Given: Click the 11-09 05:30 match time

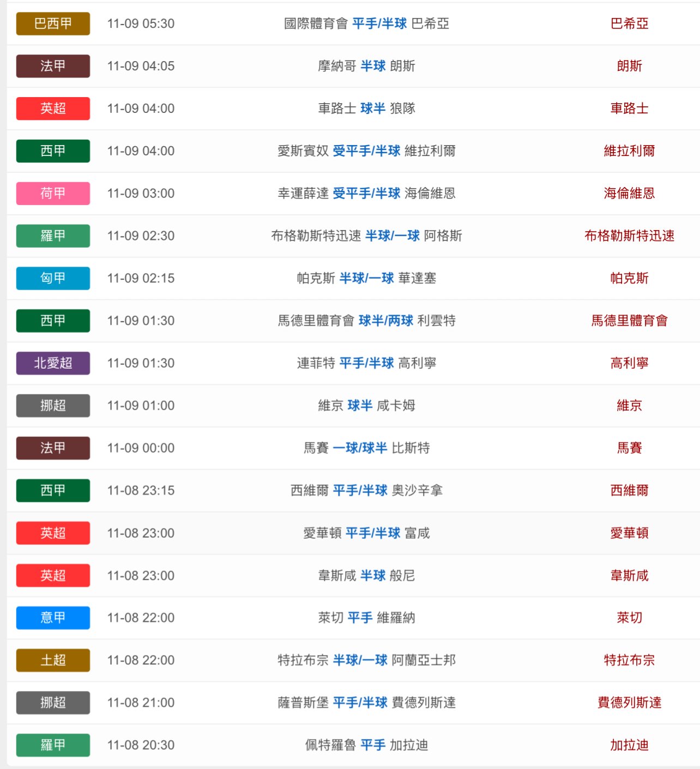Looking at the screenshot, I should click(141, 23).
